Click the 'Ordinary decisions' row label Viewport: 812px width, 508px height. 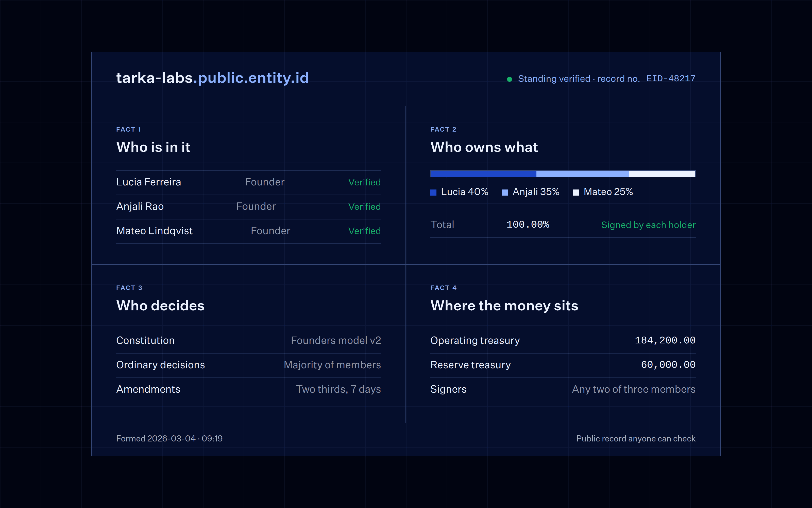[x=160, y=365]
